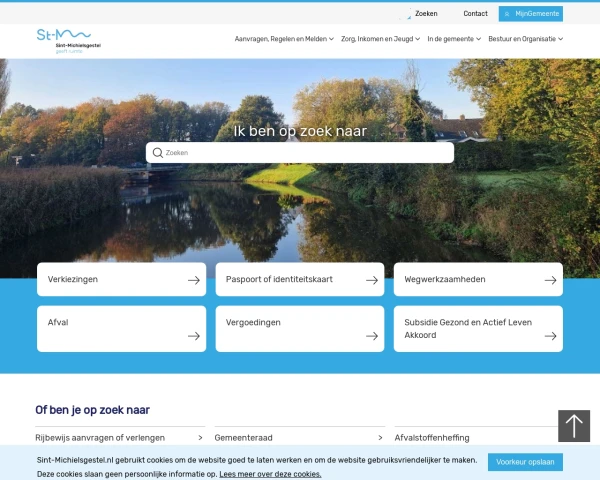Open the Afval card

[121, 329]
